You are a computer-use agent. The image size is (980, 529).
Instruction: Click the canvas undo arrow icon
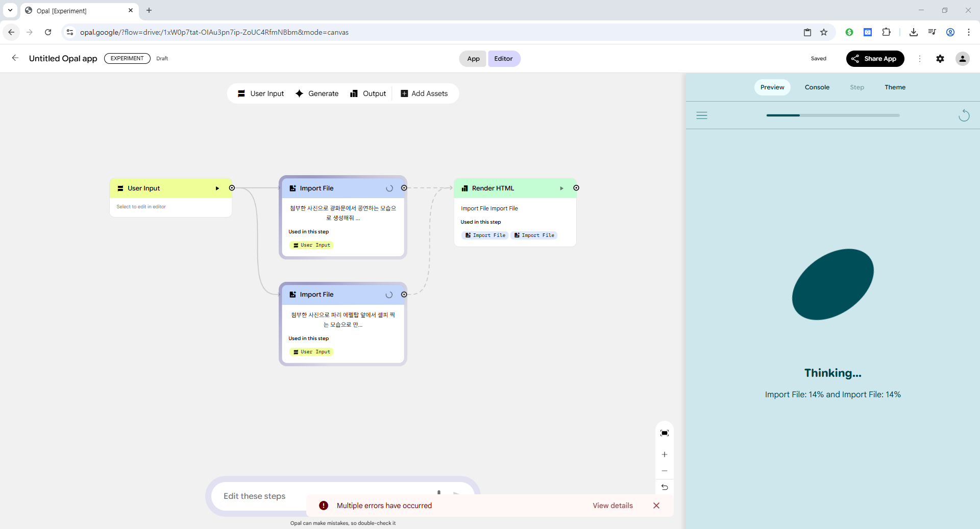click(x=665, y=487)
